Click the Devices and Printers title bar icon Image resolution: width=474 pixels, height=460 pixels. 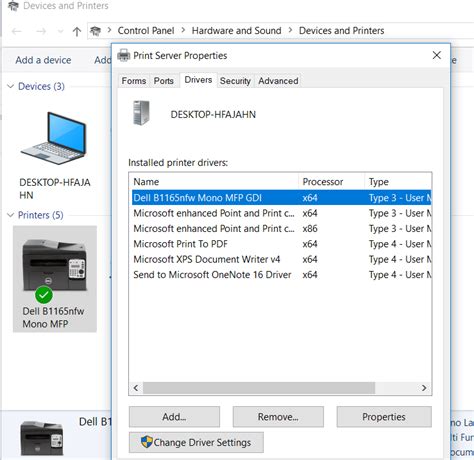13,6
